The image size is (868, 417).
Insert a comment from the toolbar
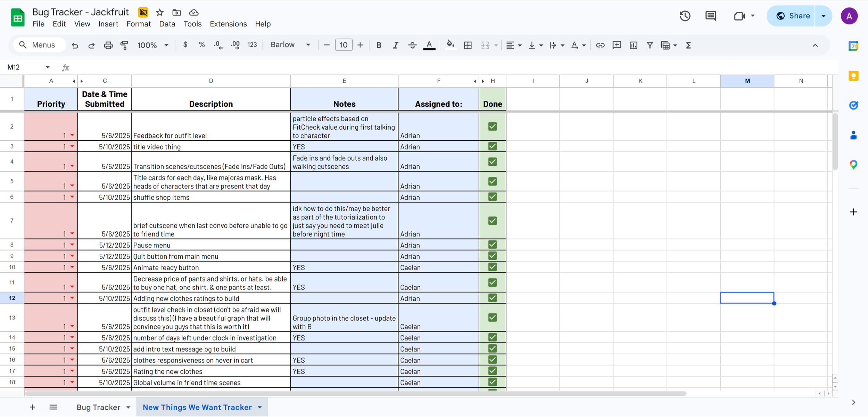(x=617, y=45)
